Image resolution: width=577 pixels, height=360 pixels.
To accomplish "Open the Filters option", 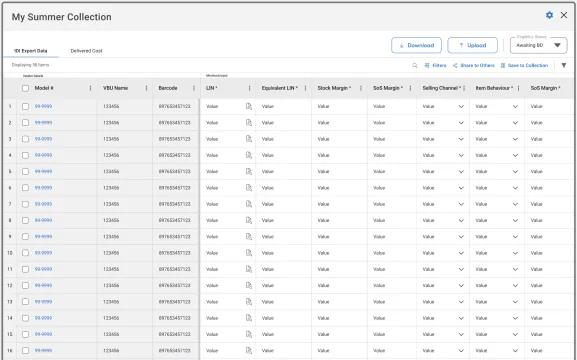I will [435, 66].
